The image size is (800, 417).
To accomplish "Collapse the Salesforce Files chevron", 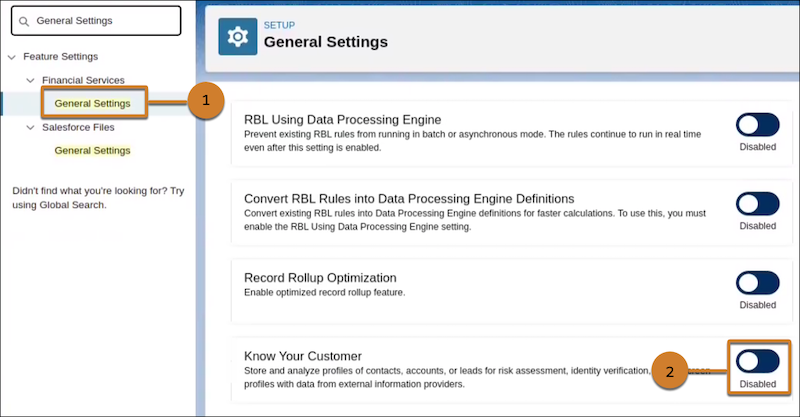I will [x=31, y=127].
